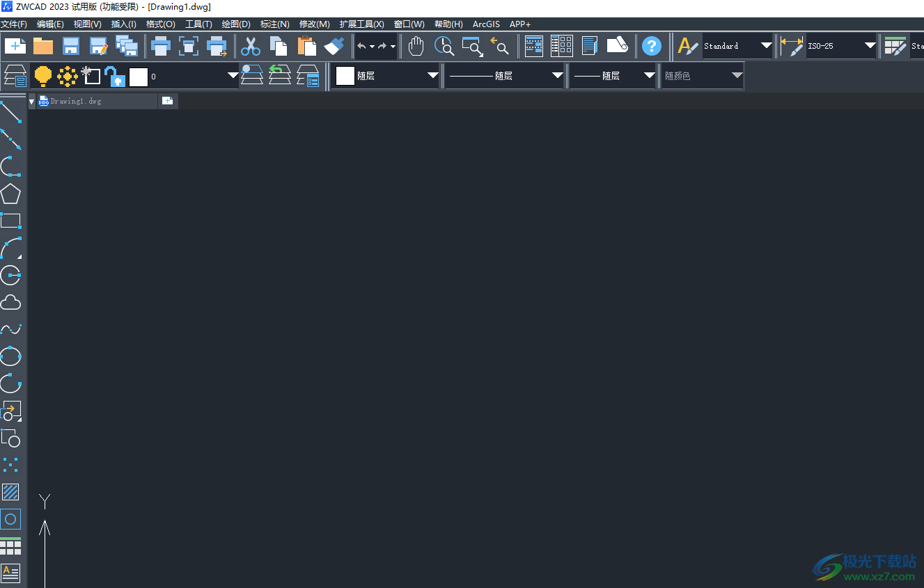Expand the Standard text style dropdown
Viewport: 924px width, 588px height.
(766, 46)
